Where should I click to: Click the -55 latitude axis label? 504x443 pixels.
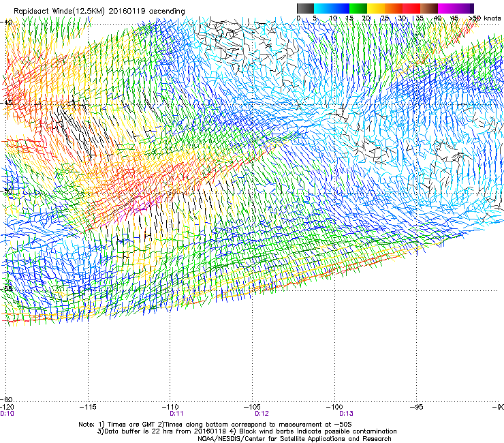tap(6, 288)
